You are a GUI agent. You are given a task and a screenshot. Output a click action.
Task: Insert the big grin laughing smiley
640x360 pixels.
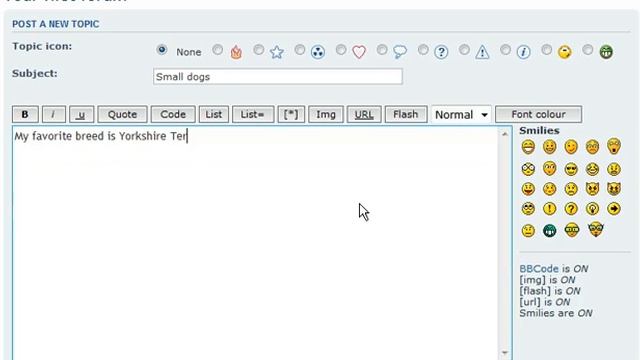pos(528,147)
